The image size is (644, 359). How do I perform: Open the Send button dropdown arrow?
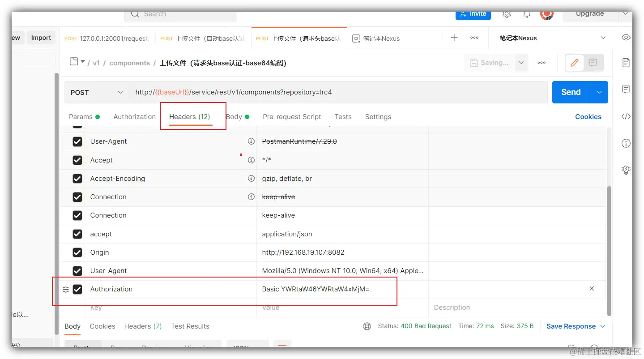[599, 92]
